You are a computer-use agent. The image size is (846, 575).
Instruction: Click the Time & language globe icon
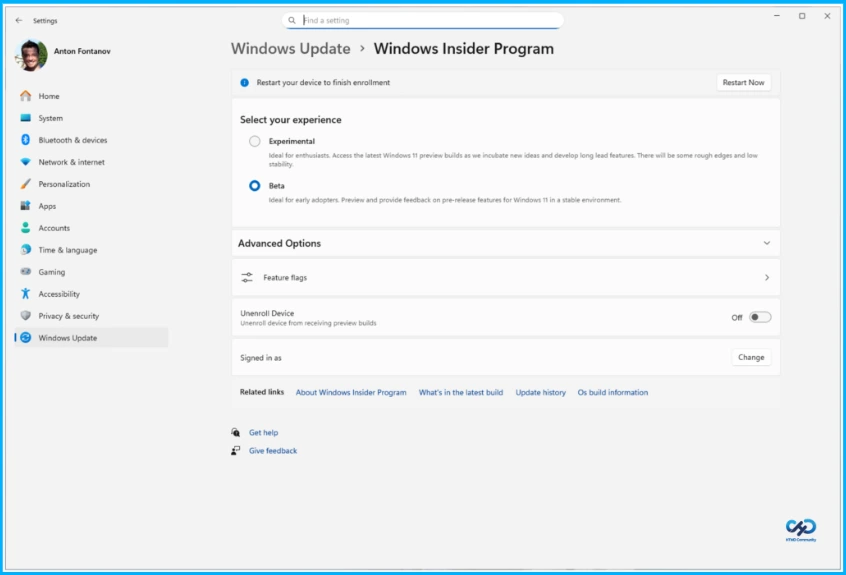[25, 250]
